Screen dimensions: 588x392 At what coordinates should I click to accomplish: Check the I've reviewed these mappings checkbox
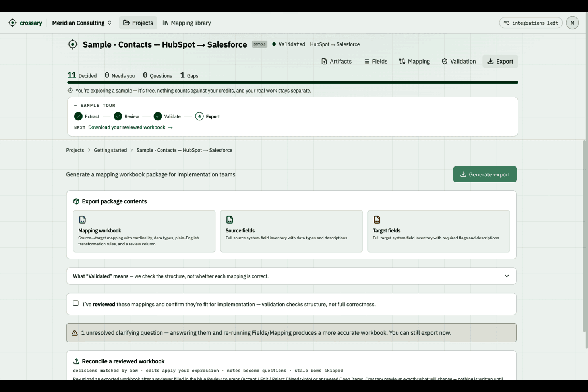tap(76, 303)
